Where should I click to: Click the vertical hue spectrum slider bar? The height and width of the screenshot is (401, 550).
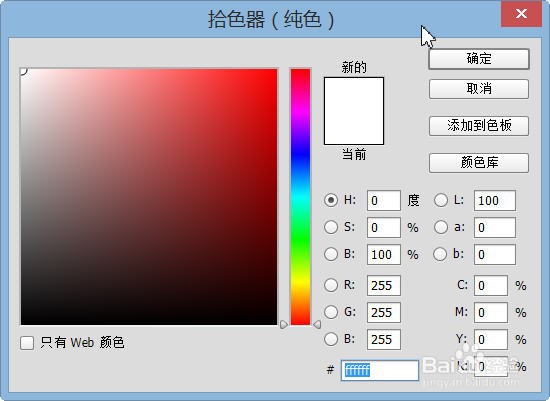(301, 196)
